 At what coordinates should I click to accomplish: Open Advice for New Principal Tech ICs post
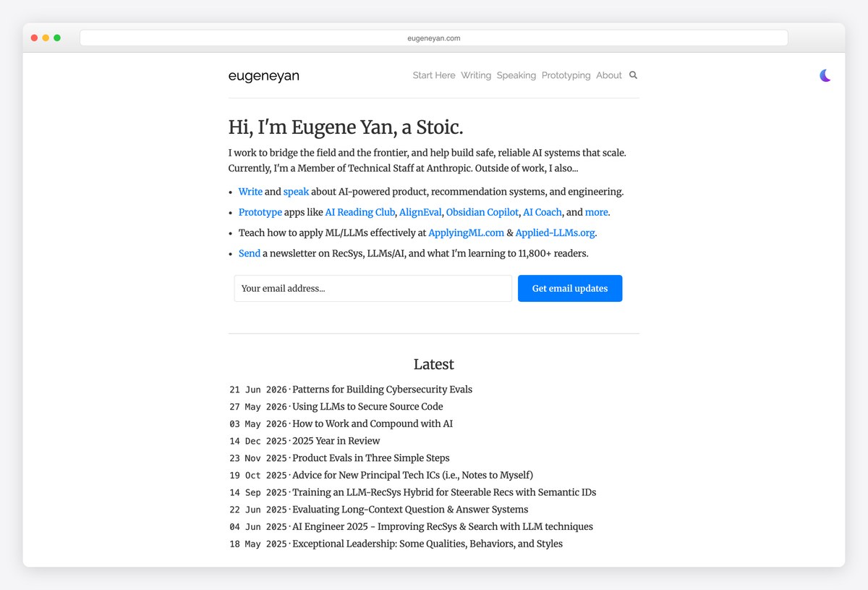click(412, 475)
